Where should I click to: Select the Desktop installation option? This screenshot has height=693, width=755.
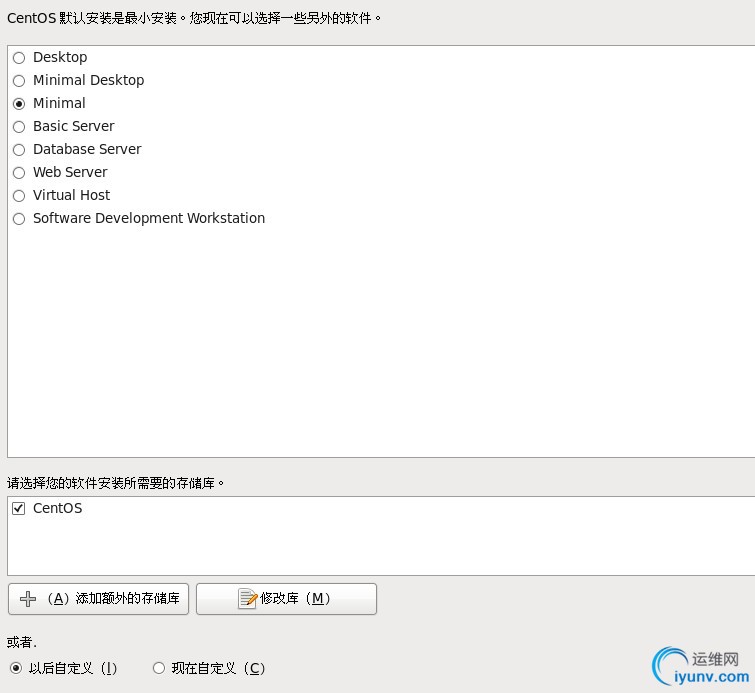(x=19, y=58)
